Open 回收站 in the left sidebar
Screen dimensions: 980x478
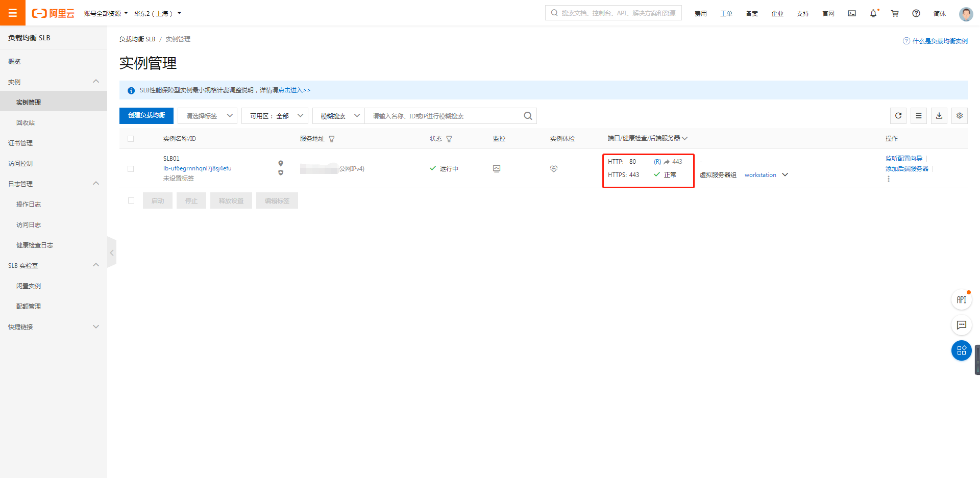26,123
